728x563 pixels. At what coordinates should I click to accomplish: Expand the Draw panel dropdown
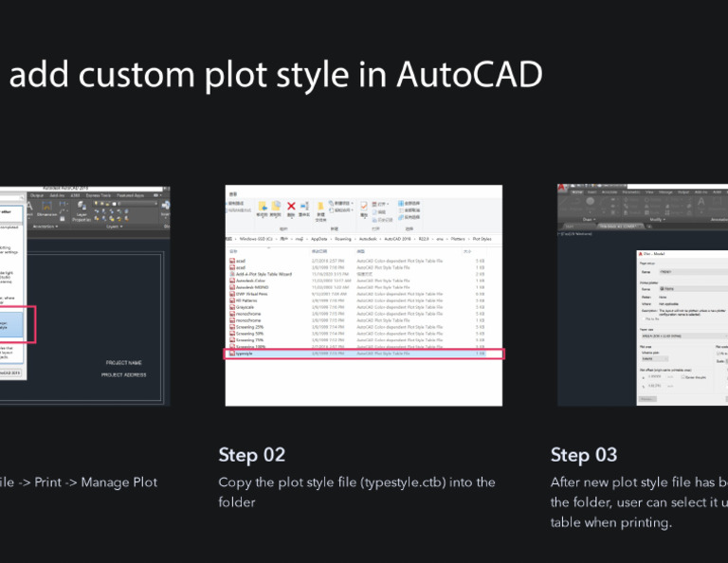(590, 220)
